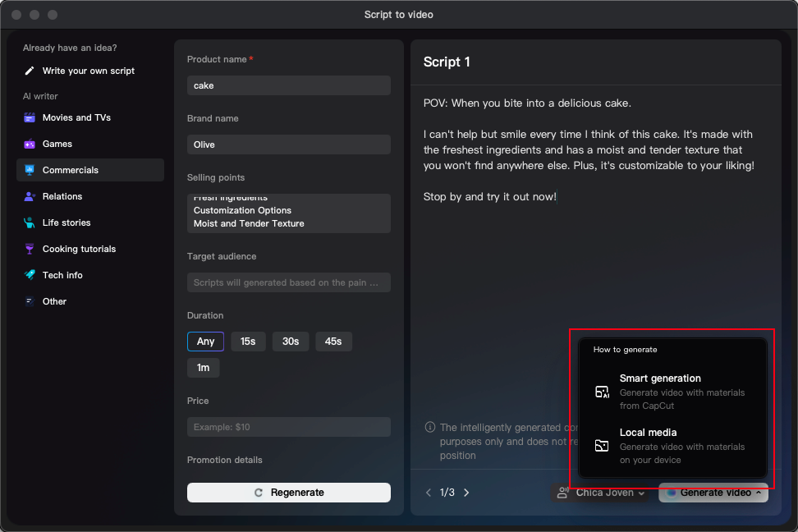Click the How to generate label
Image resolution: width=798 pixels, height=532 pixels.
point(625,350)
